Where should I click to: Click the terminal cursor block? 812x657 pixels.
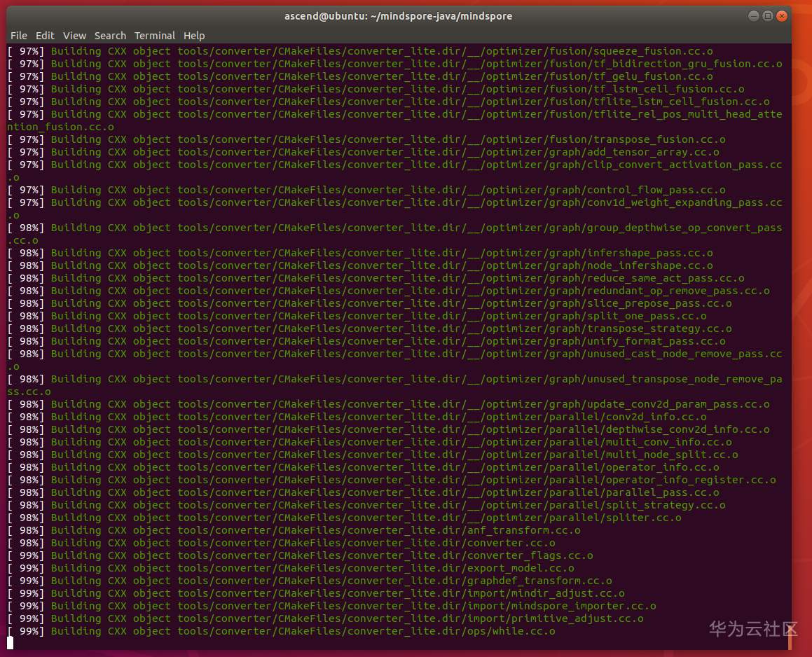click(11, 643)
